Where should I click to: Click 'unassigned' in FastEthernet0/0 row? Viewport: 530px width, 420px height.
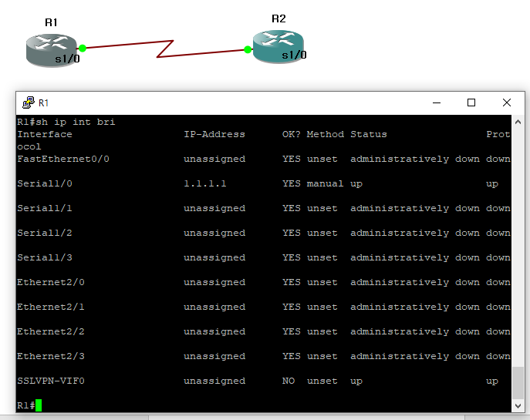pyautogui.click(x=214, y=159)
